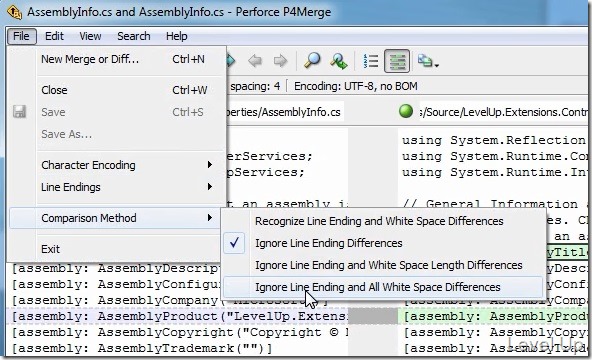Click the Encoding: UTF-8, no BOM text
Viewport: 592px width, 360px height.
(x=356, y=86)
